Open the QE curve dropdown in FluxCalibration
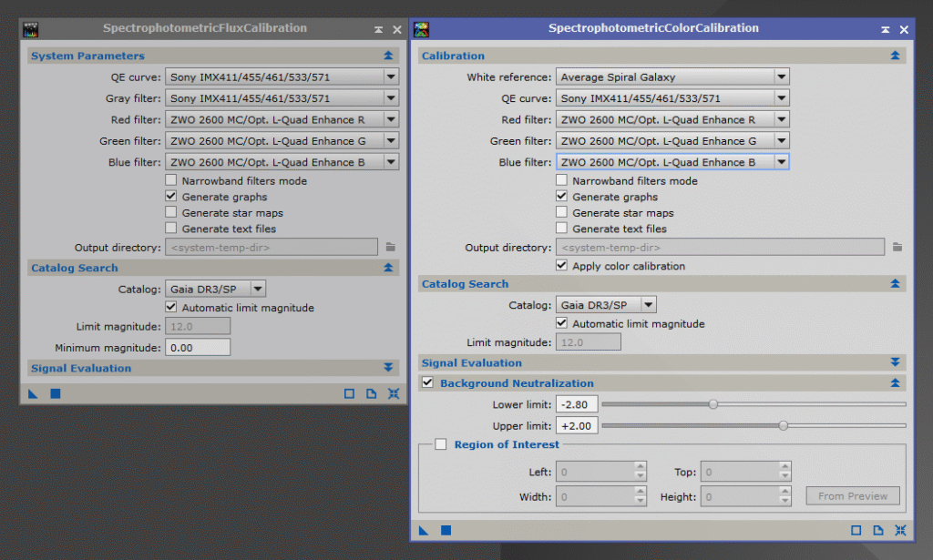This screenshot has width=933, height=560. point(282,76)
